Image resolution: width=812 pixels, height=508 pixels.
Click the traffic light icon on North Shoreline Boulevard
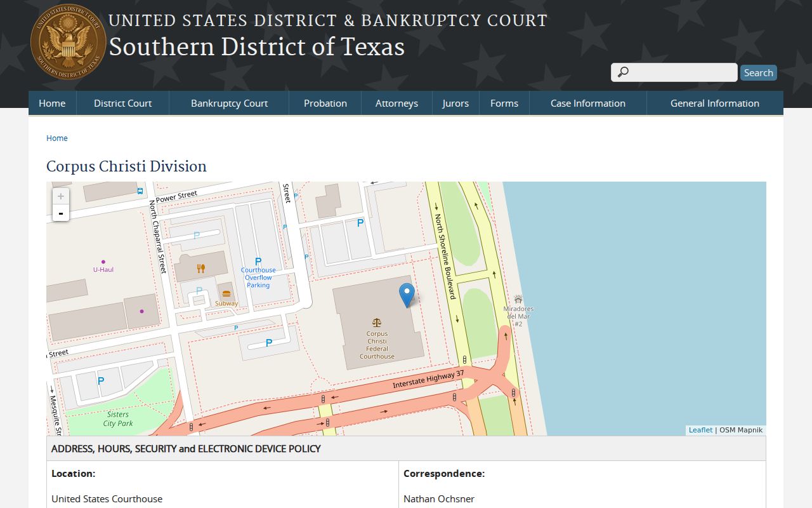pyautogui.click(x=465, y=359)
